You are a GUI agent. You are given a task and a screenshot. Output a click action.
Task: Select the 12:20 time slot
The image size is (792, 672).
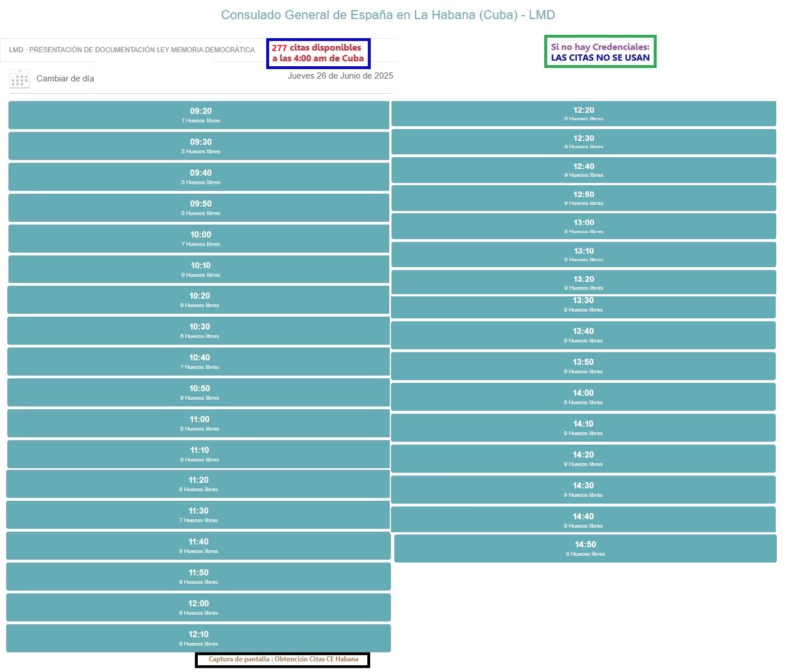click(584, 114)
